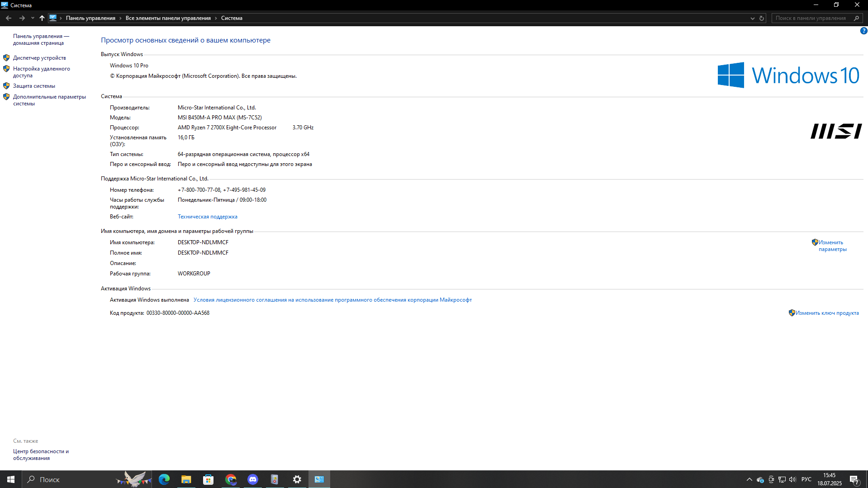Open Защита системы
This screenshot has width=868, height=488.
pyautogui.click(x=34, y=86)
